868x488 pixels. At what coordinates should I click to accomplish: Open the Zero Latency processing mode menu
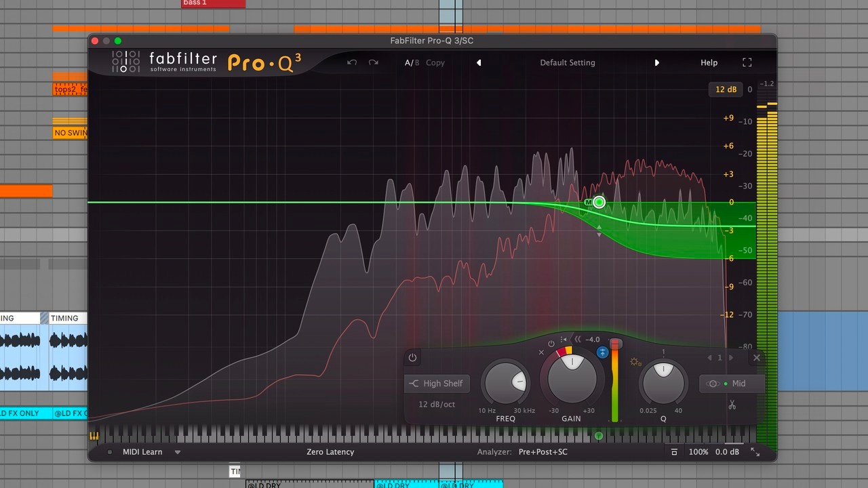click(x=330, y=452)
